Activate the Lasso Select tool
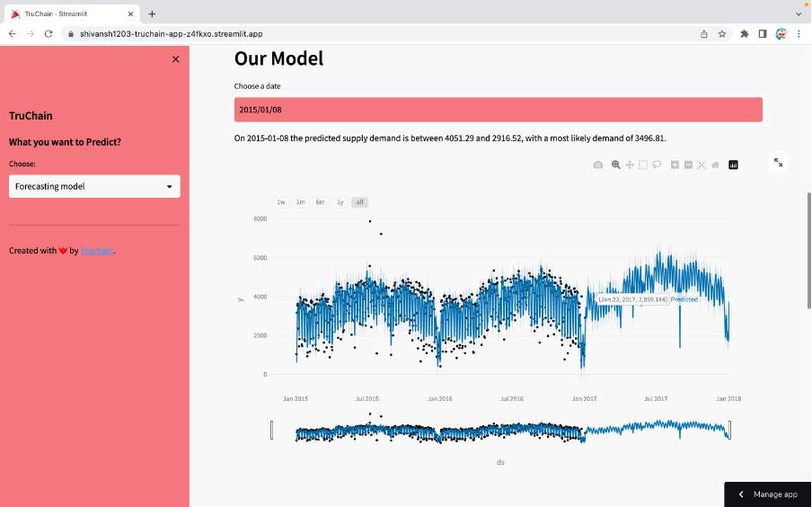812x507 pixels. pos(657,165)
